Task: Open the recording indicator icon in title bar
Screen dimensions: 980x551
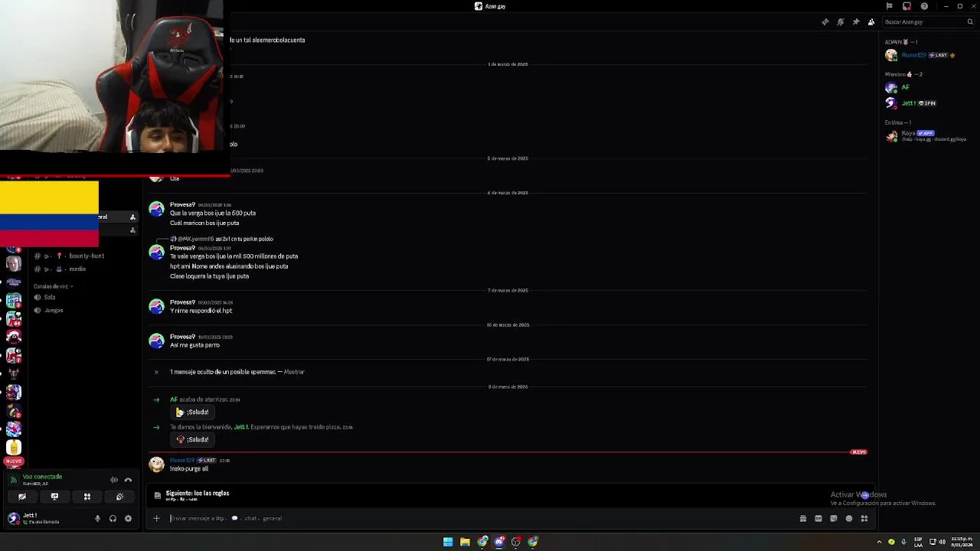Action: point(906,6)
